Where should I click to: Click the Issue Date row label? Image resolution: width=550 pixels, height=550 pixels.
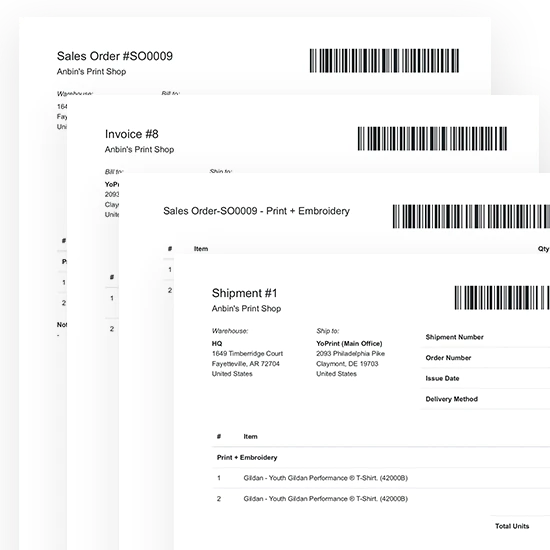[442, 378]
